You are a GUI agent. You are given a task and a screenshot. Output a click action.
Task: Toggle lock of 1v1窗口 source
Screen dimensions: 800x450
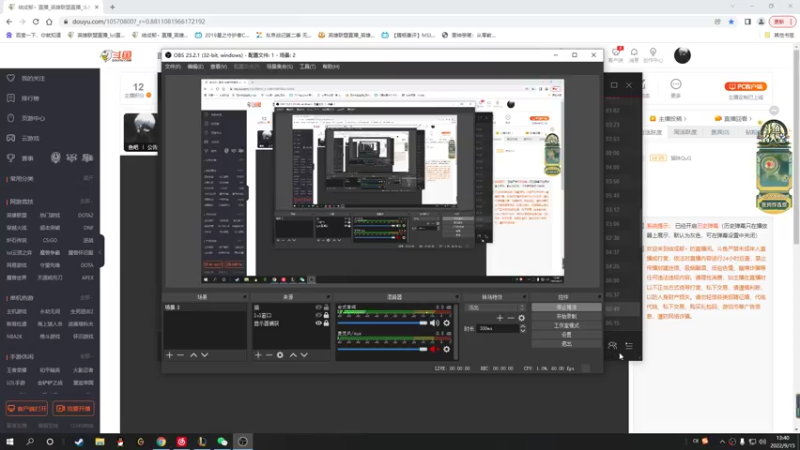click(326, 315)
